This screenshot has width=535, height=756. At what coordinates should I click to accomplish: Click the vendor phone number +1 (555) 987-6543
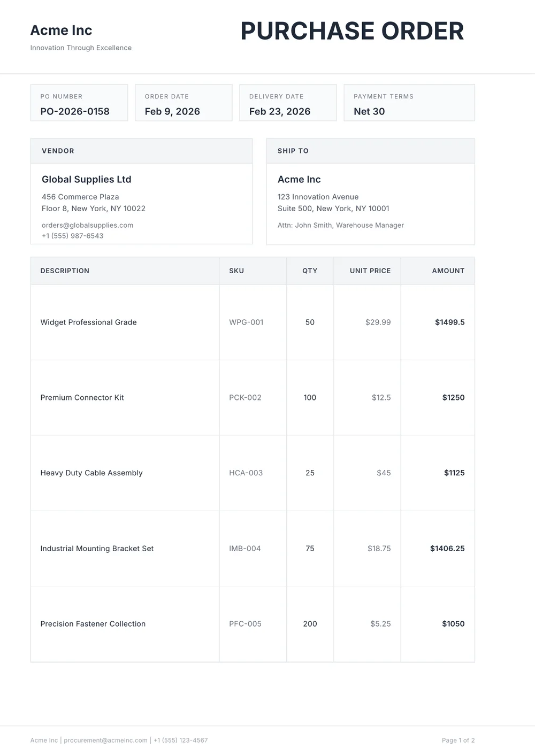(72, 235)
